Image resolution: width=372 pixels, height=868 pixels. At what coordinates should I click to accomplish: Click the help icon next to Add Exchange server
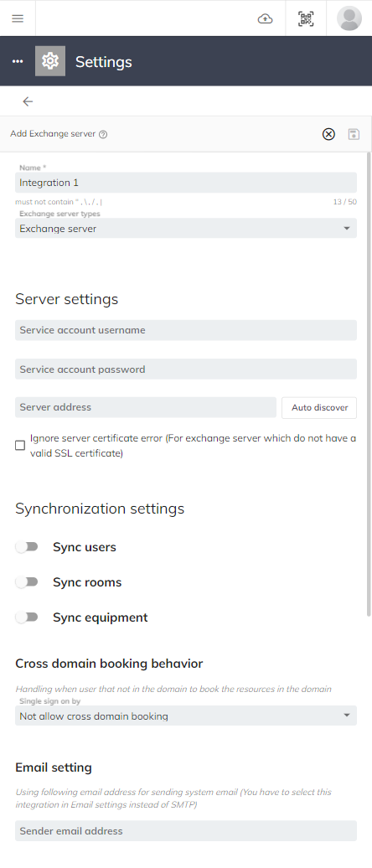(x=103, y=134)
